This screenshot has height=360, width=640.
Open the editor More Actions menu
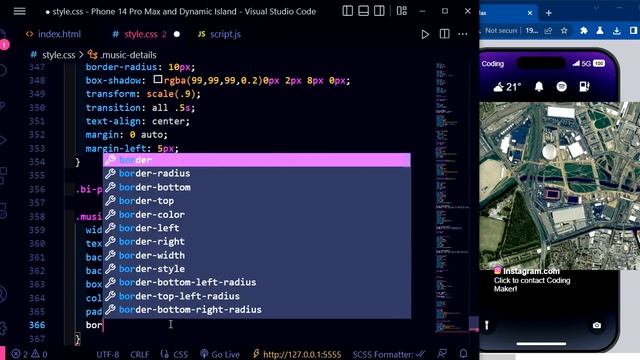point(462,34)
